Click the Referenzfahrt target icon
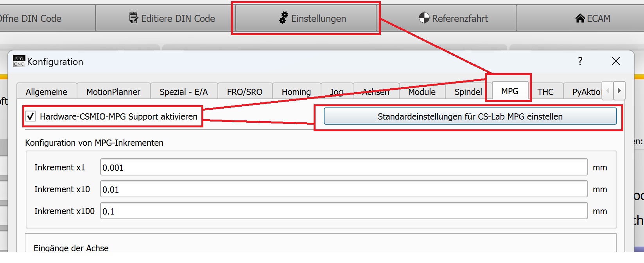This screenshot has width=644, height=263. (424, 18)
